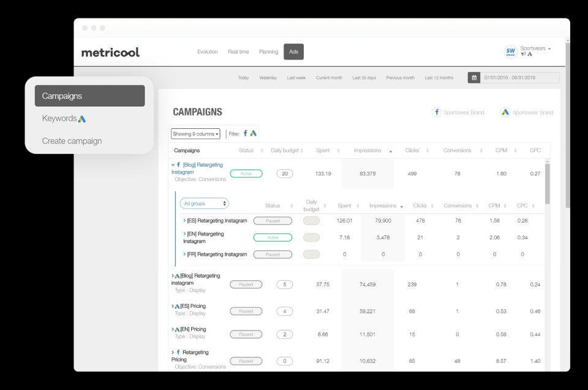Edit daily budget 20 for [Blog] Retargeting
The height and width of the screenshot is (390, 588).
pyautogui.click(x=285, y=174)
